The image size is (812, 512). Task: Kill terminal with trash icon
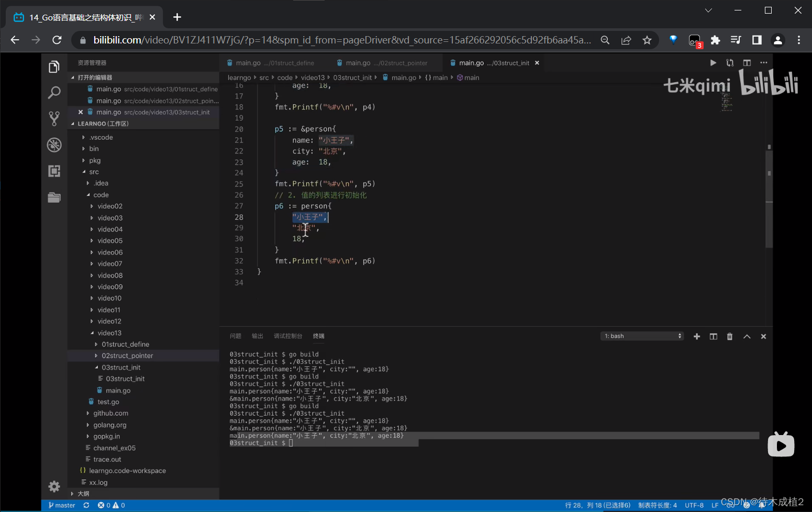click(x=730, y=337)
